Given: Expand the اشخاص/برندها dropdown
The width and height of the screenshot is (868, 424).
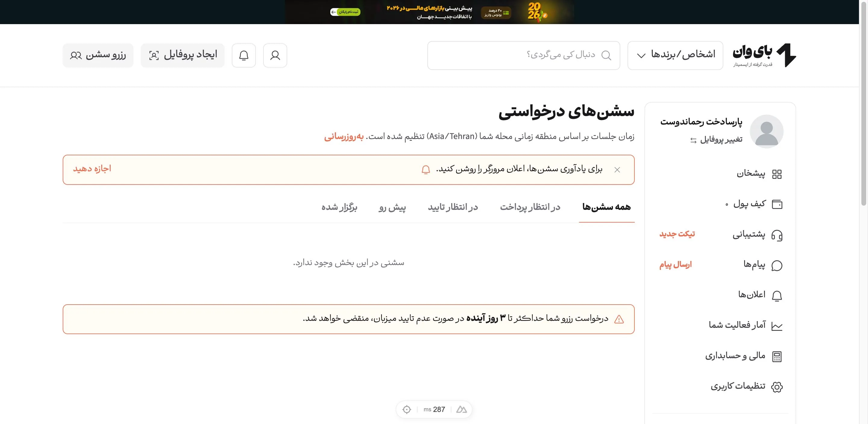Looking at the screenshot, I should (675, 55).
